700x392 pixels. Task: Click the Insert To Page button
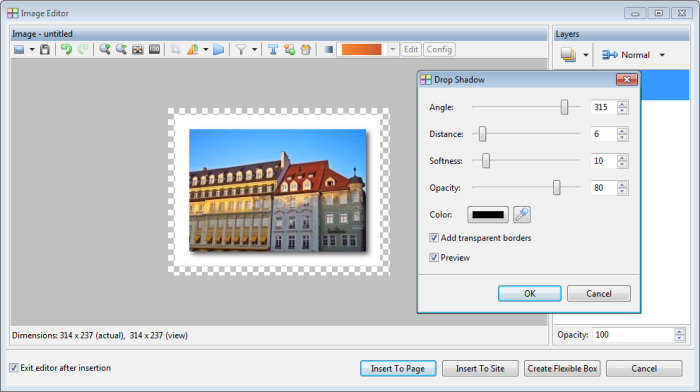pyautogui.click(x=398, y=368)
